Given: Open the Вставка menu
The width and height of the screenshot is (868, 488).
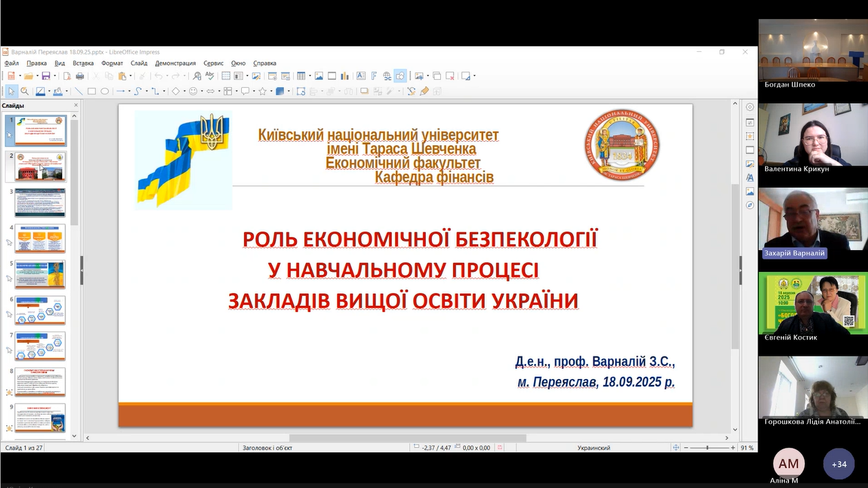Looking at the screenshot, I should click(83, 63).
